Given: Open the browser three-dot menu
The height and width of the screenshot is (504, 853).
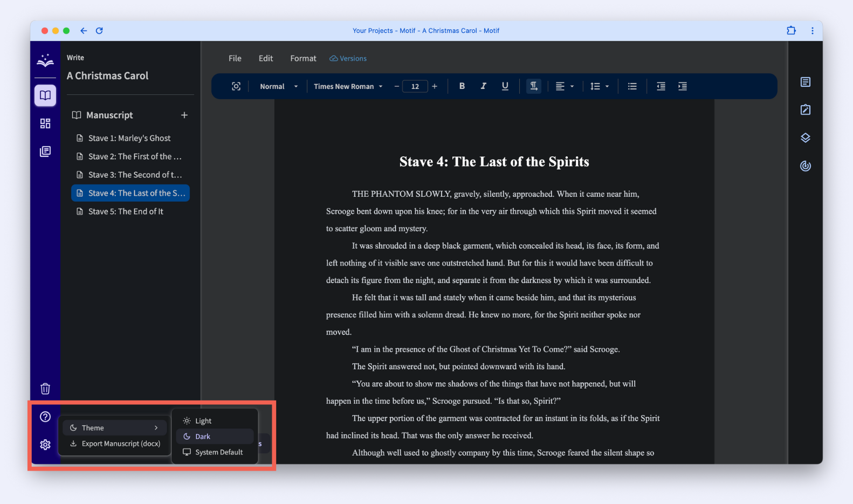Looking at the screenshot, I should pyautogui.click(x=813, y=31).
